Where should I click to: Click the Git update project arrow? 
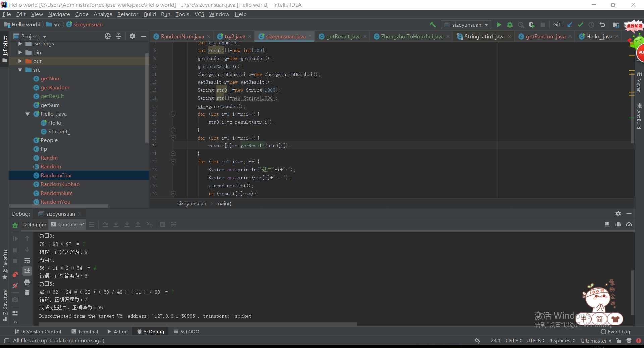point(570,25)
